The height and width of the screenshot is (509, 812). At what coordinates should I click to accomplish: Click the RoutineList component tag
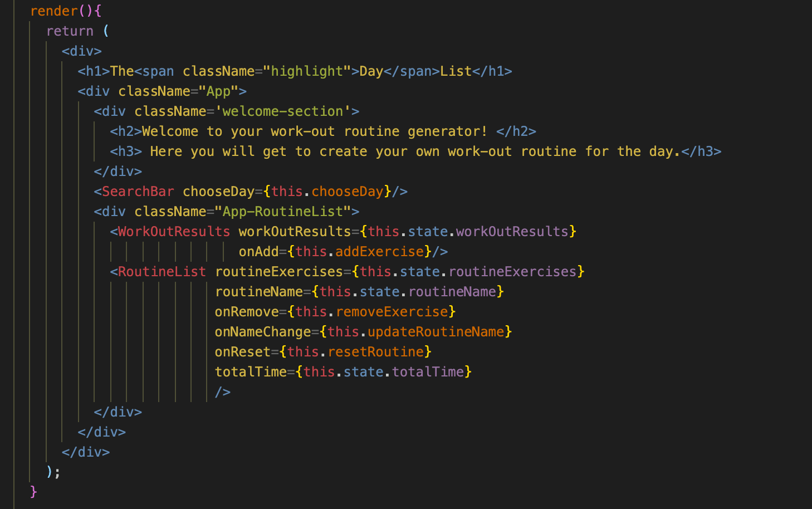pyautogui.click(x=162, y=272)
